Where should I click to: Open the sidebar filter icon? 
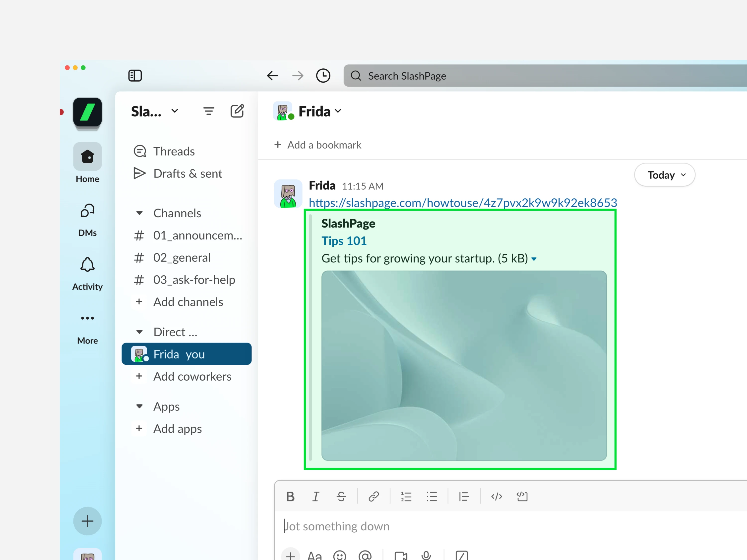pos(209,111)
